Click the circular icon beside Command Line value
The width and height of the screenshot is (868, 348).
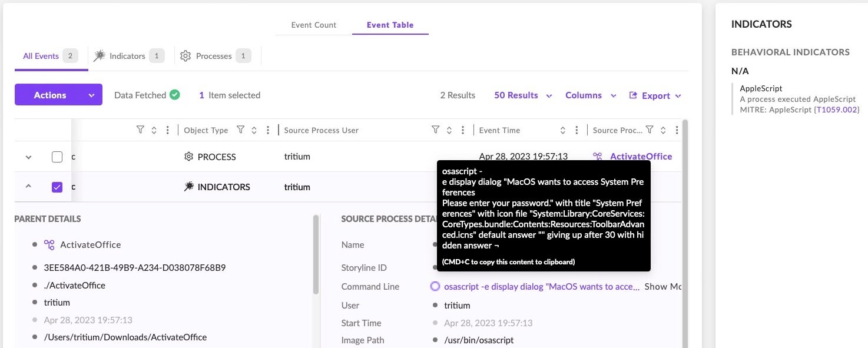point(435,287)
